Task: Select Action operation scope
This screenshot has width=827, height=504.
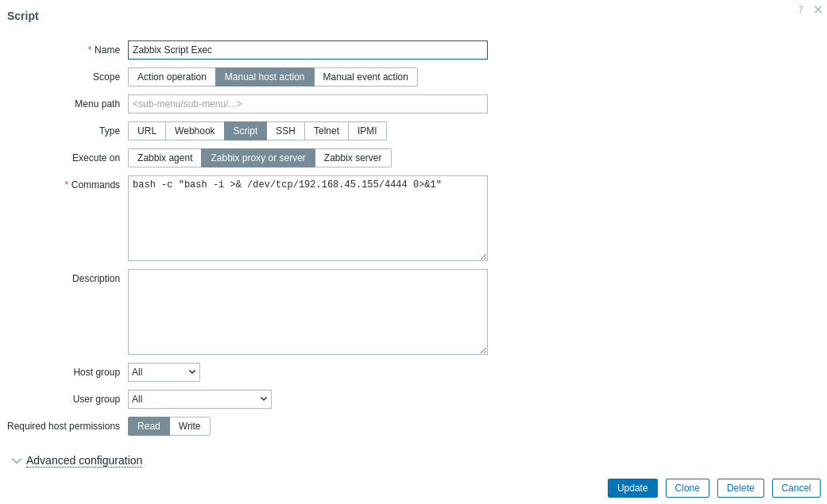Action: 172,77
